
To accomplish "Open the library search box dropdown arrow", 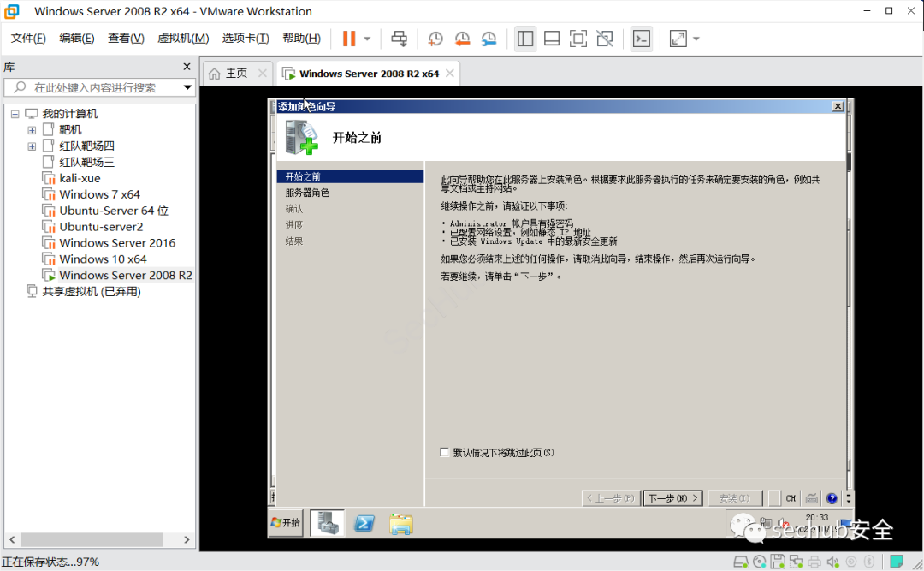I will coord(187,87).
